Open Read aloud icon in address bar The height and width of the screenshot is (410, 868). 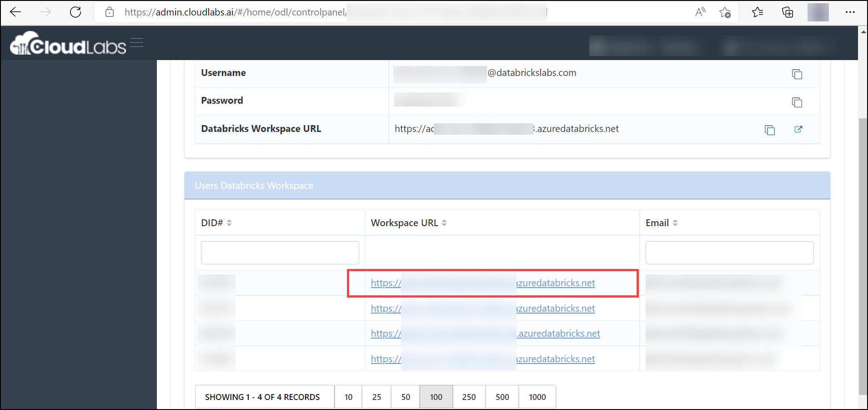pyautogui.click(x=700, y=12)
